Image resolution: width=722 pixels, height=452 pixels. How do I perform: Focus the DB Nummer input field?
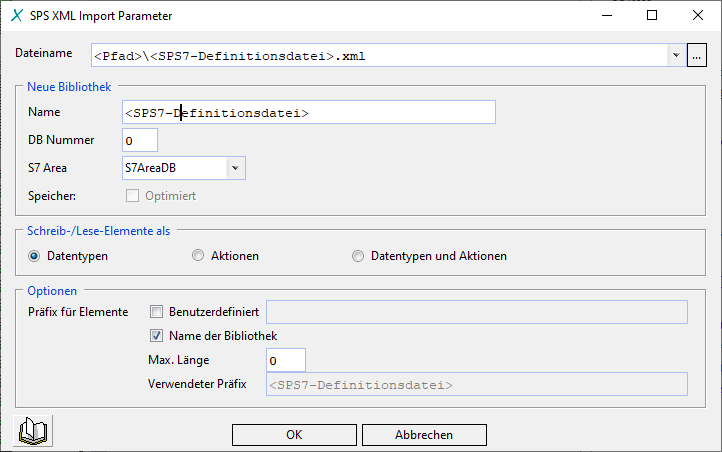pyautogui.click(x=140, y=141)
